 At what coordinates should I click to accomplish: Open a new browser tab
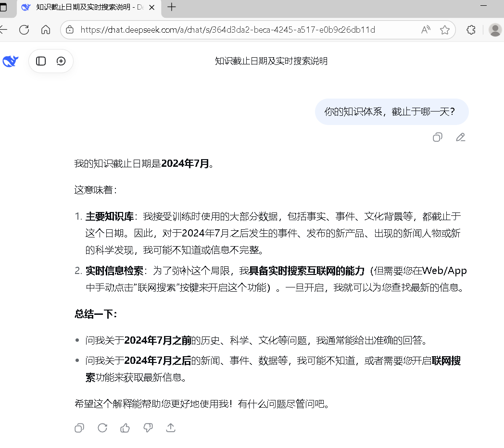[172, 7]
